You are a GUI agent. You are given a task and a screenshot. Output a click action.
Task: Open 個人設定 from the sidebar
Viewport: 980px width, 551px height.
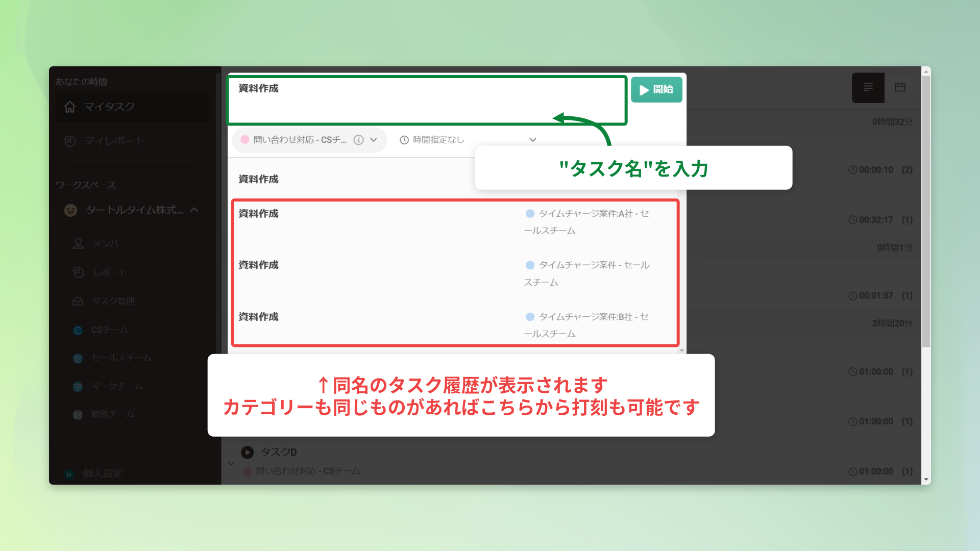pos(102,473)
